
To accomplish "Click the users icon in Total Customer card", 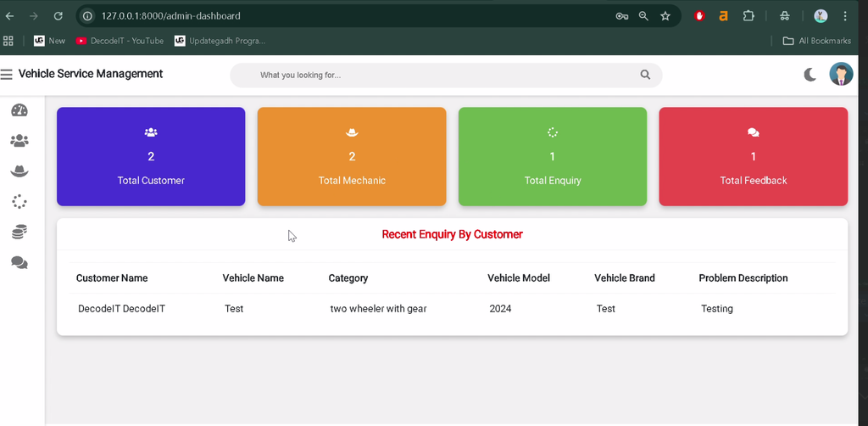I will point(151,132).
